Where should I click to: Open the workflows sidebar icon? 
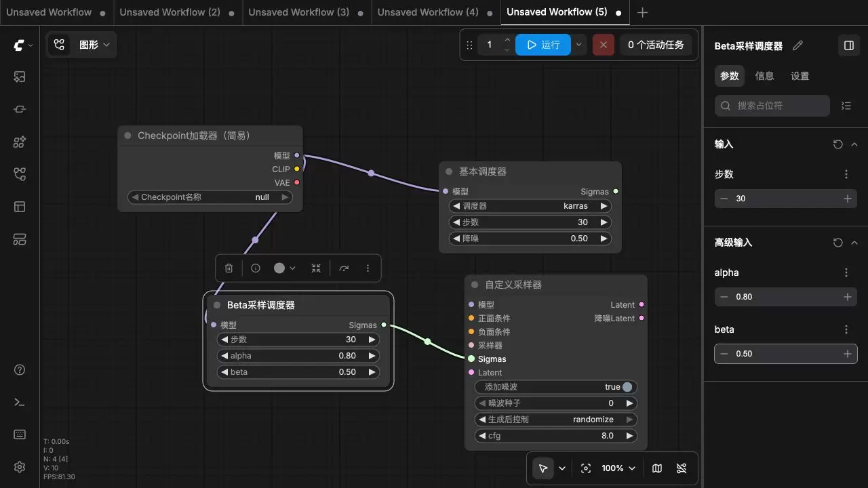(20, 174)
